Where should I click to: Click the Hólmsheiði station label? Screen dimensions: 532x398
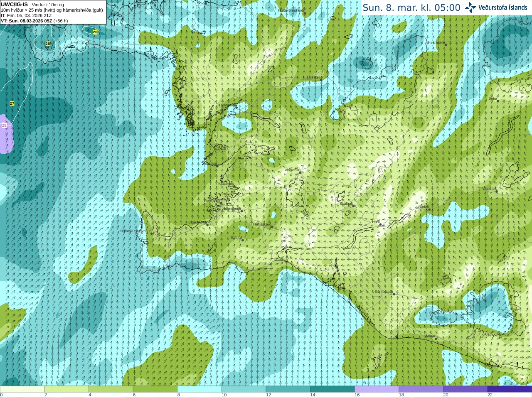tap(232, 209)
